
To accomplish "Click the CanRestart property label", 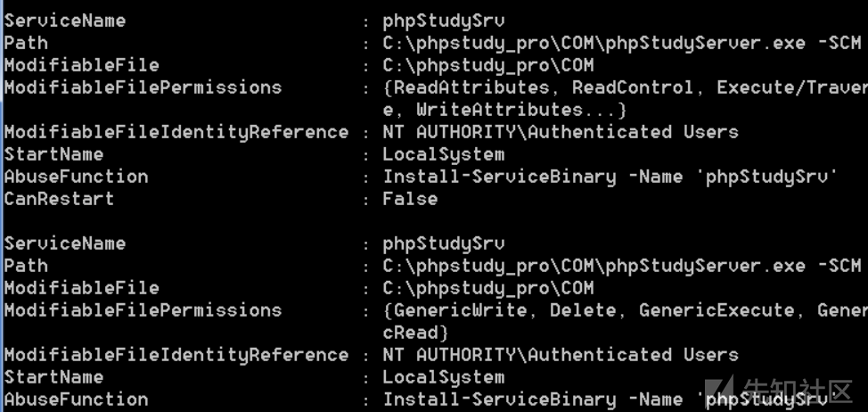I will (59, 199).
